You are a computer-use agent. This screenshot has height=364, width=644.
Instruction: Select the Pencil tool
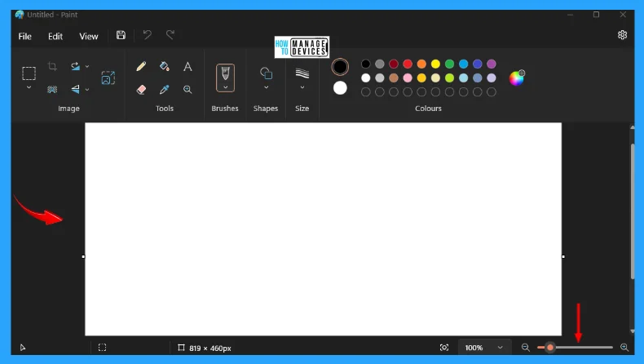point(141,66)
